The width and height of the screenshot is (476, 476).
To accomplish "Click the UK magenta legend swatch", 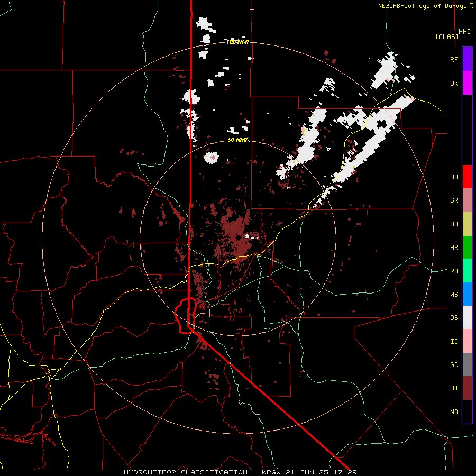I will click(x=467, y=83).
